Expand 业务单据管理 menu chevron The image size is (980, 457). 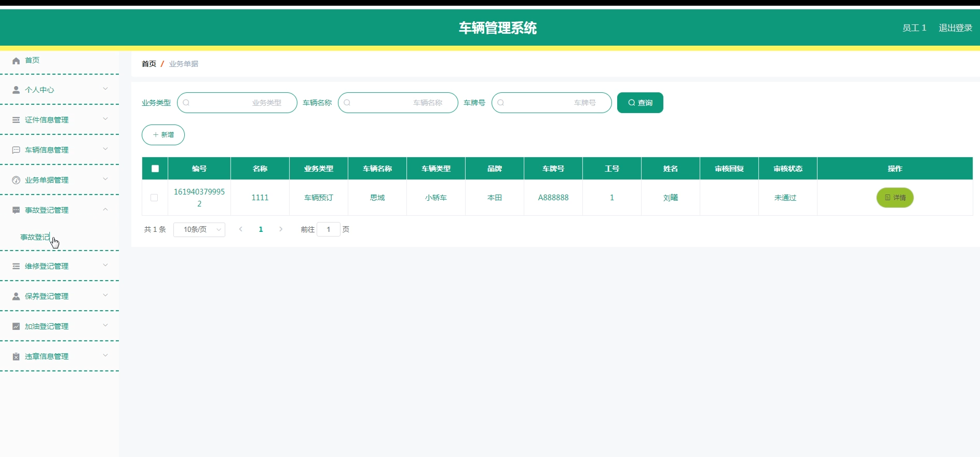(x=105, y=179)
